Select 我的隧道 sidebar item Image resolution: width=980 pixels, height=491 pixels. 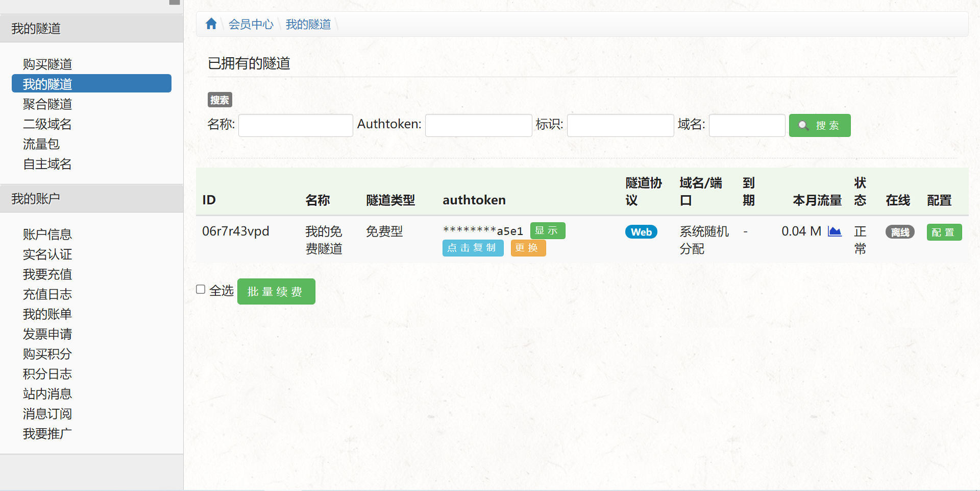(91, 83)
